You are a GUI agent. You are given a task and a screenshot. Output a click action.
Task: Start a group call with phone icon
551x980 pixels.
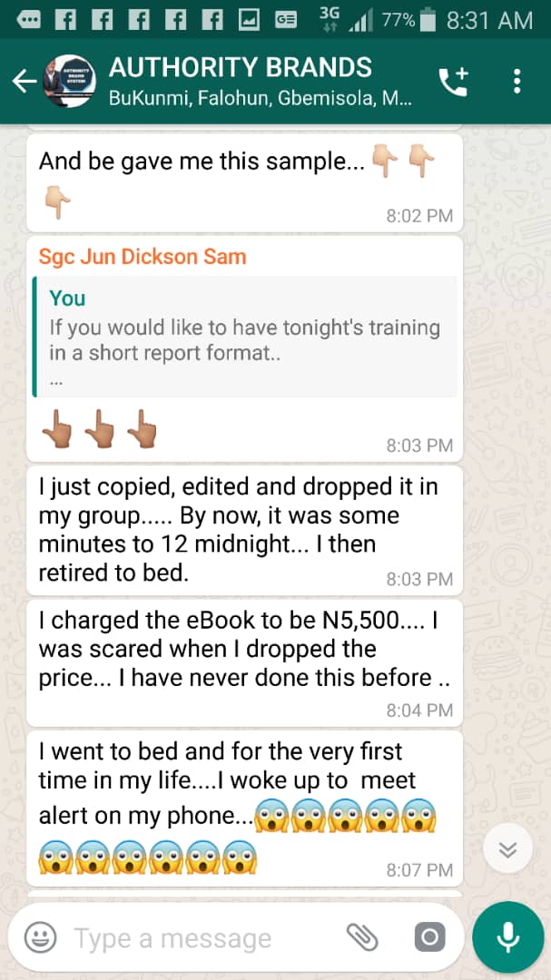(x=454, y=82)
